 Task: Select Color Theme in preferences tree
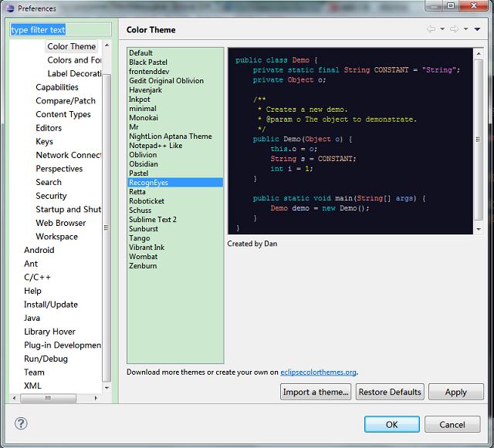72,46
